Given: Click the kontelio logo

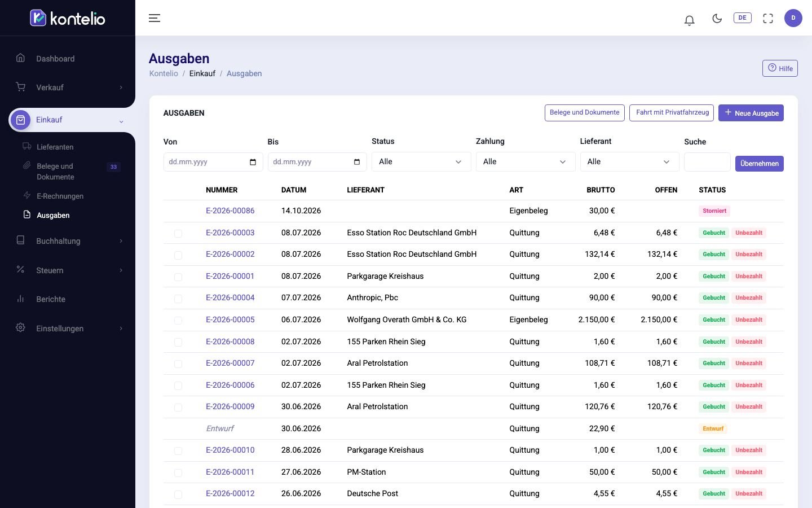Looking at the screenshot, I should pos(68,18).
